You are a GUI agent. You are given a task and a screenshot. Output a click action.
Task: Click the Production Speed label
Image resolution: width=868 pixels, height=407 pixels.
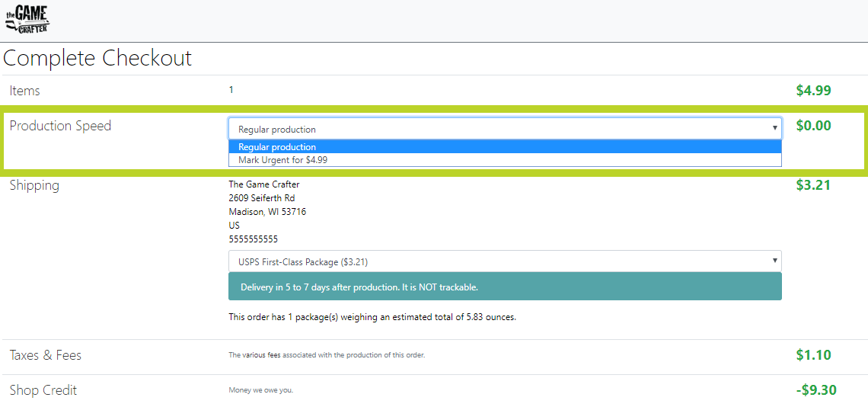click(x=60, y=126)
